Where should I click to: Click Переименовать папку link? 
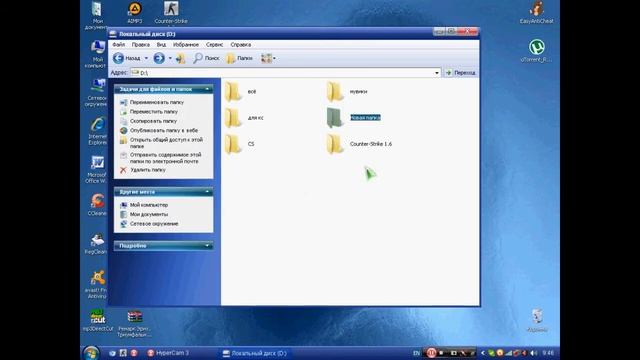(157, 102)
